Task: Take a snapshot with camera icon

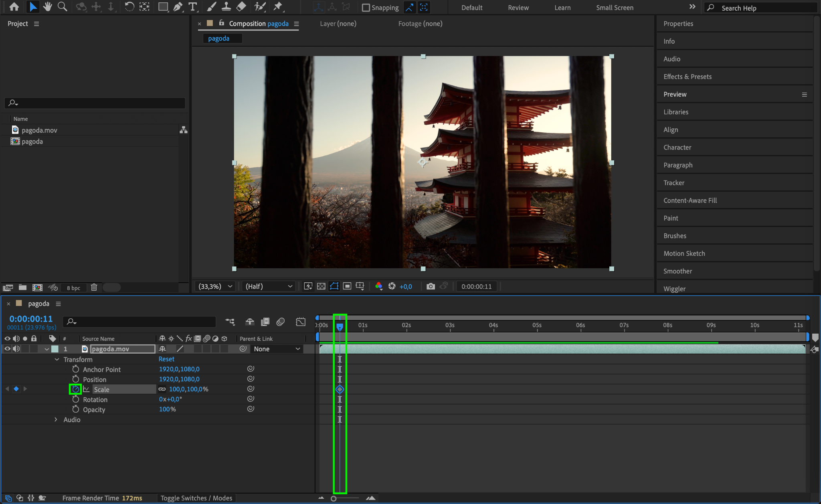Action: click(x=431, y=286)
